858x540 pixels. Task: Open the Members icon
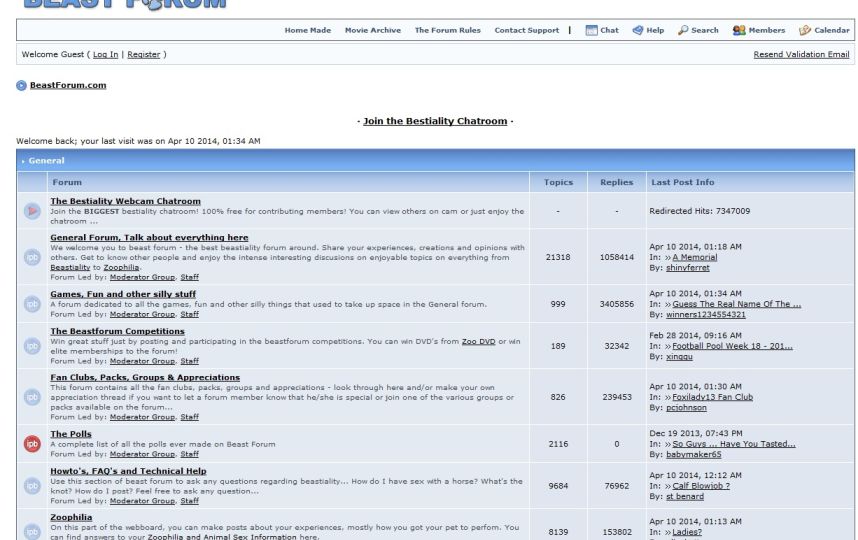pos(739,31)
